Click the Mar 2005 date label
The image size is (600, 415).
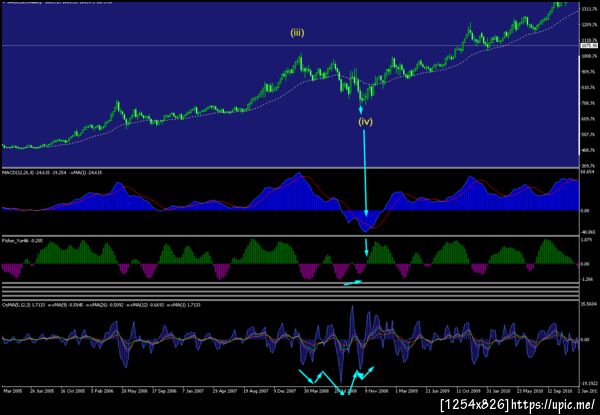click(13, 391)
